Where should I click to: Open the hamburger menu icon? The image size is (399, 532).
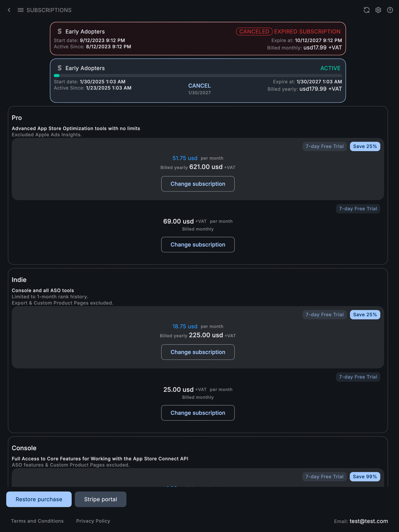click(21, 10)
